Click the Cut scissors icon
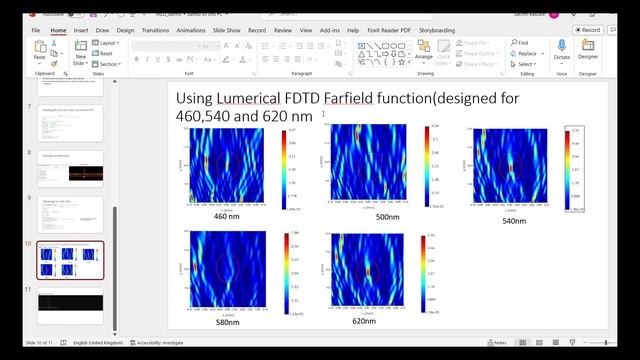The image size is (640, 360). (54, 43)
